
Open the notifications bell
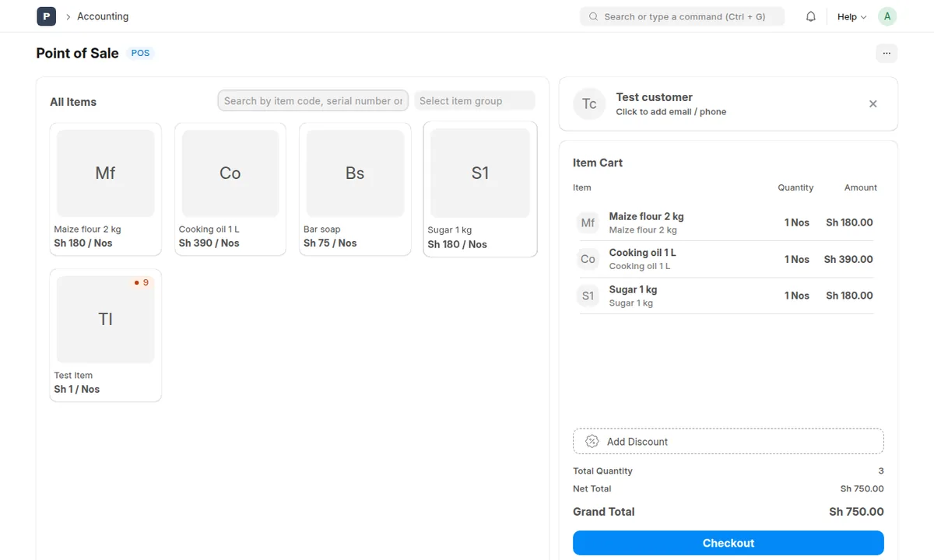pos(811,16)
